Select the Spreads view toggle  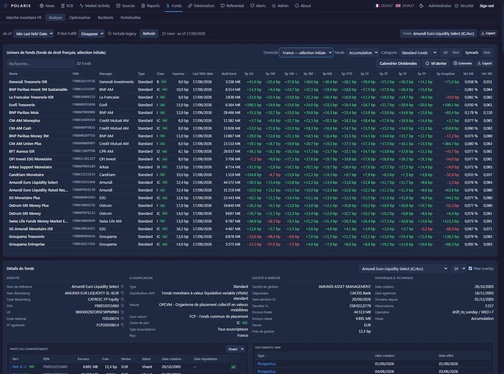pos(471,53)
